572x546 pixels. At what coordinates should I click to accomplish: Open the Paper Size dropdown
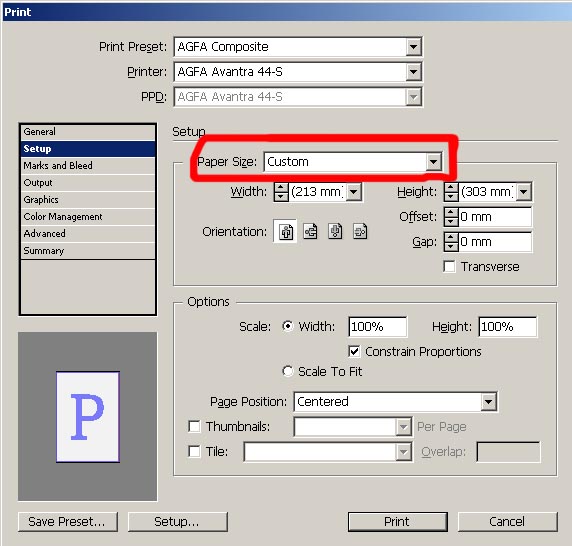point(433,162)
